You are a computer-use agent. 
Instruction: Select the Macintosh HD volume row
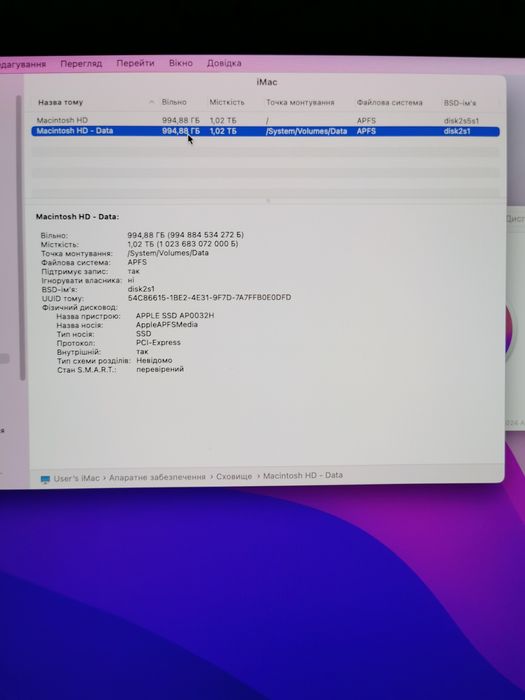(265, 121)
